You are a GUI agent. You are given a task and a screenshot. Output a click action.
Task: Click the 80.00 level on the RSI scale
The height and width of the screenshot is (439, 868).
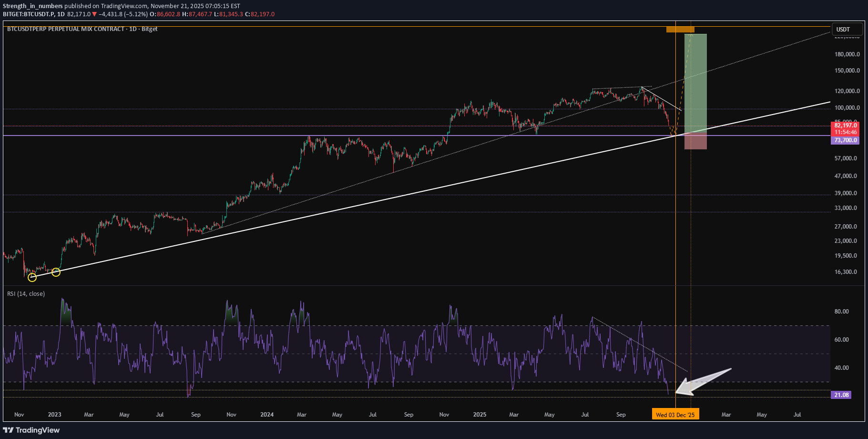click(841, 312)
